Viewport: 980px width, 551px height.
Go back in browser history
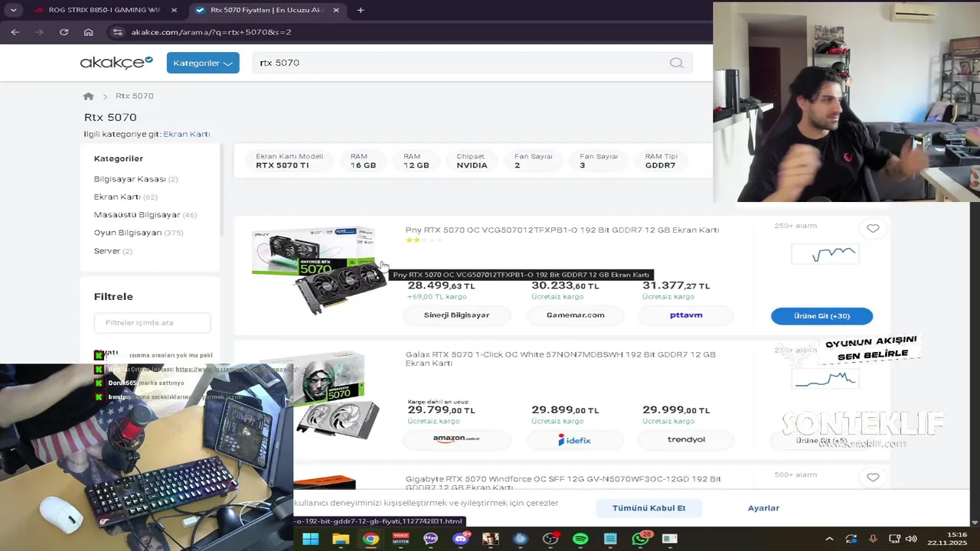15,32
